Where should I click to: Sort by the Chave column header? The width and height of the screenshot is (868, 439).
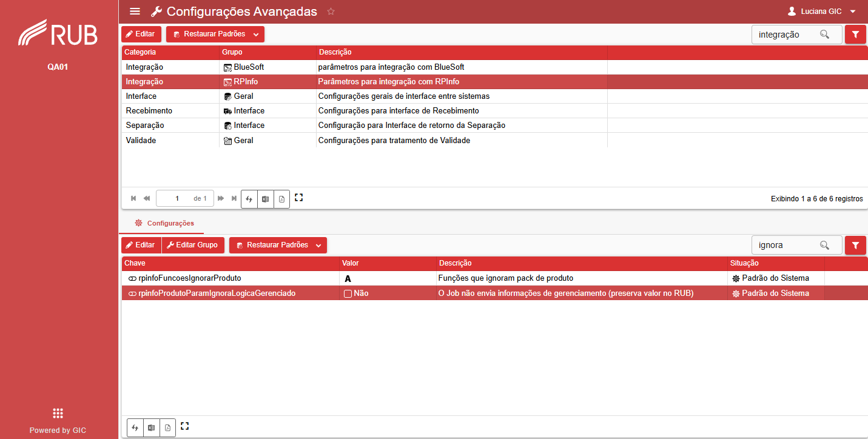(230, 263)
